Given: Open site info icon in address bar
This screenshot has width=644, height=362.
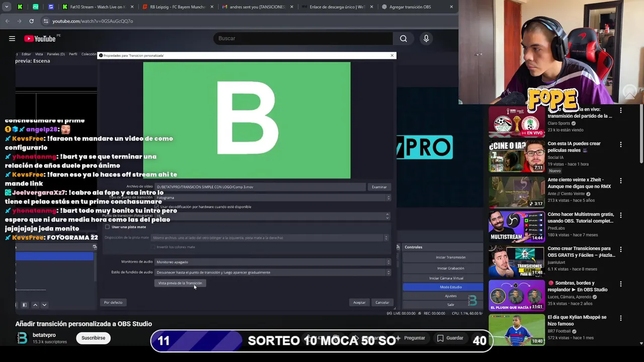Looking at the screenshot, I should 46,21.
